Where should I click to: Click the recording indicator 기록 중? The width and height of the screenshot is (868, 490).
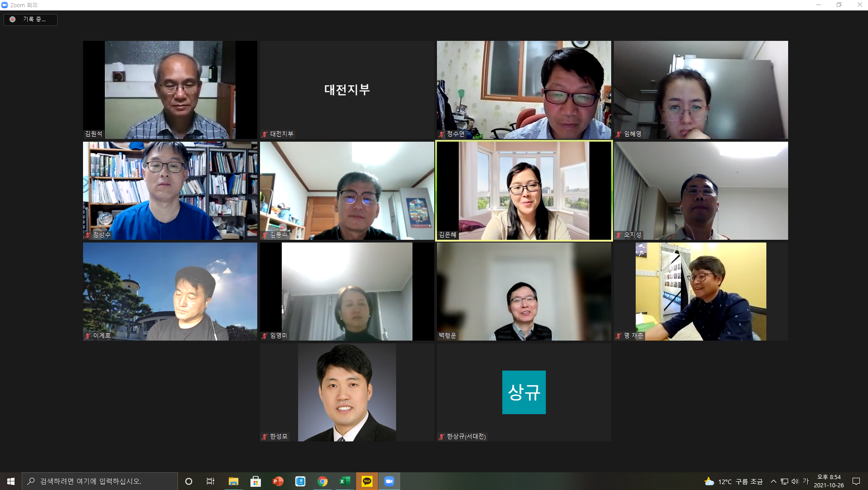[30, 20]
